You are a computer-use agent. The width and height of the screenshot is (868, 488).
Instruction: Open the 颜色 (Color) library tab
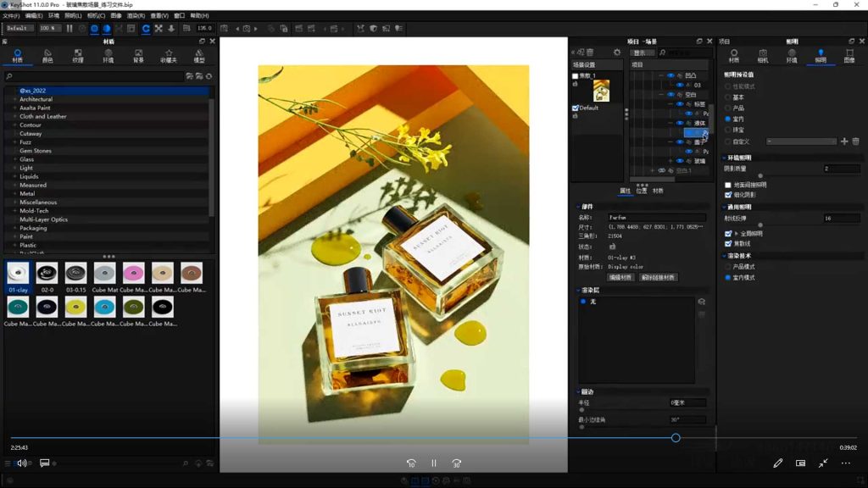coord(47,55)
